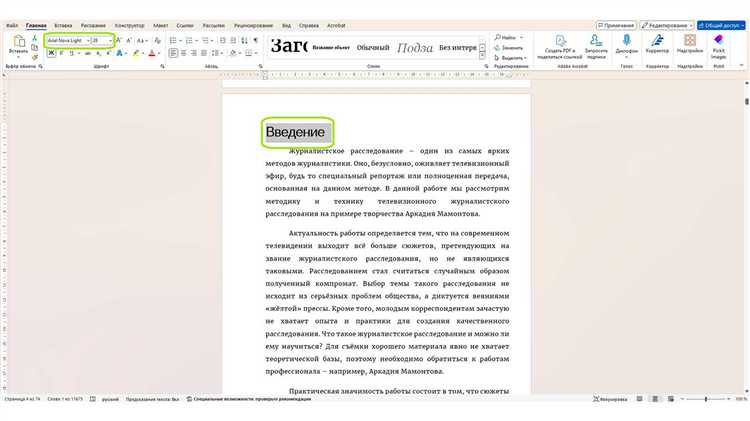Viewport: 750px width, 421px height.
Task: Toggle Underline (Ч) formatting
Action: click(71, 53)
